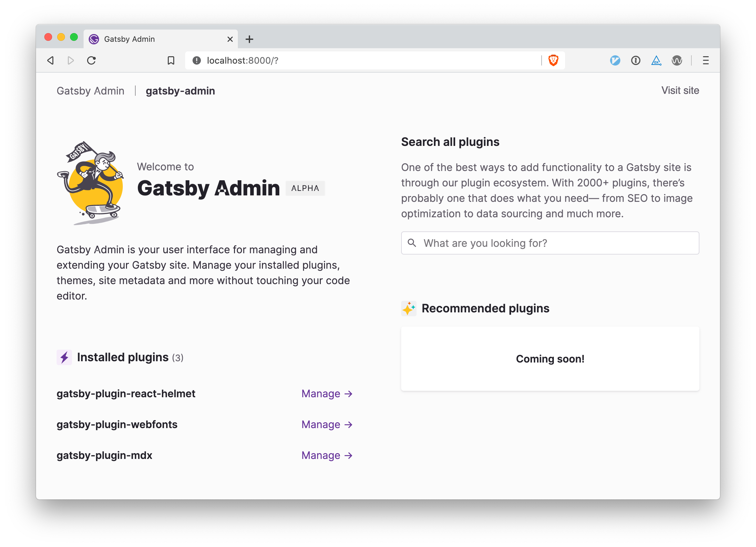Close the Gatsby Admin tab

[x=230, y=39]
